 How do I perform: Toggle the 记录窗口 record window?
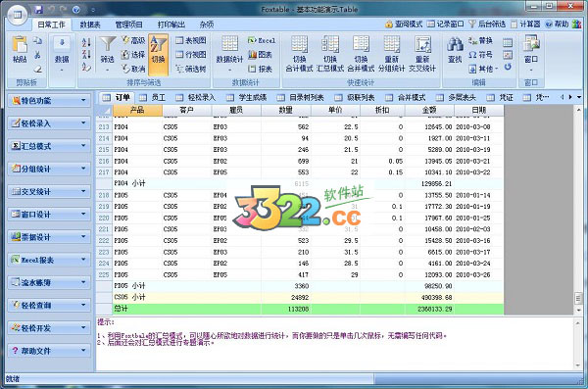(x=446, y=24)
